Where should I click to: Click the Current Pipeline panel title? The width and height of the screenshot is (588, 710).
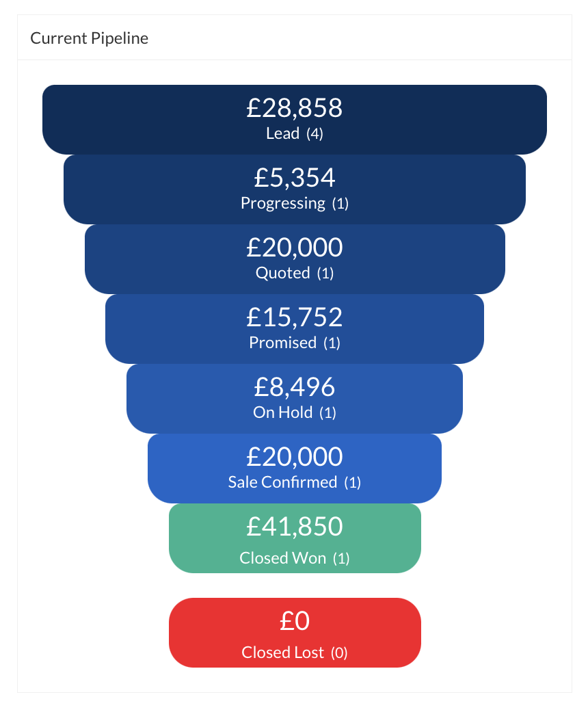[x=89, y=38]
